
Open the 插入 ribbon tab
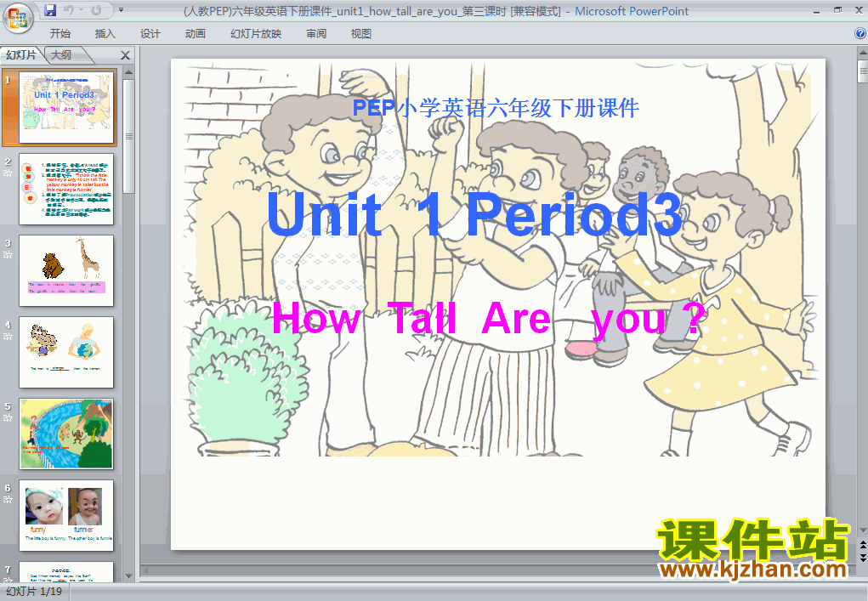point(105,34)
